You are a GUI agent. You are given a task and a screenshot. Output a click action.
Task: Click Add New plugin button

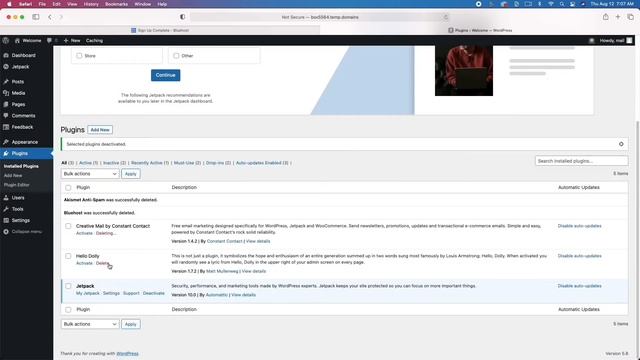pos(100,130)
